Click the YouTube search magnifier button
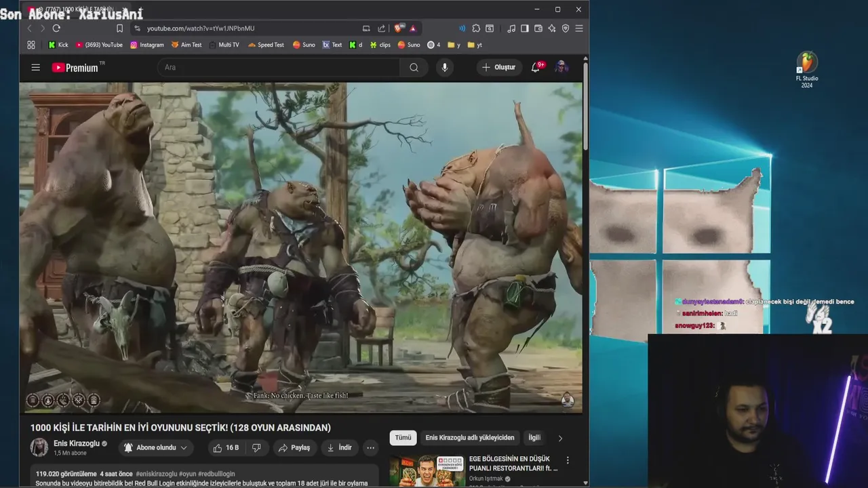 pyautogui.click(x=414, y=67)
